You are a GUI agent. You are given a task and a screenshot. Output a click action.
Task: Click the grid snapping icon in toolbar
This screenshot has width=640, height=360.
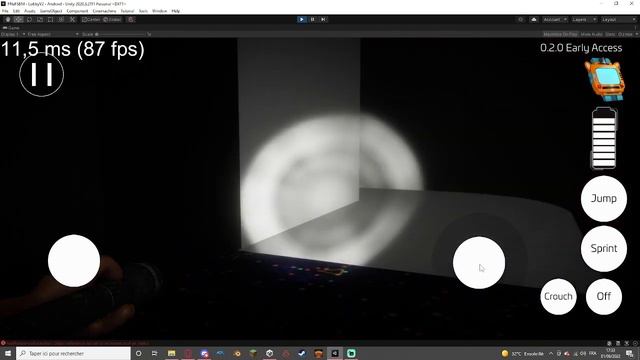[x=131, y=20]
